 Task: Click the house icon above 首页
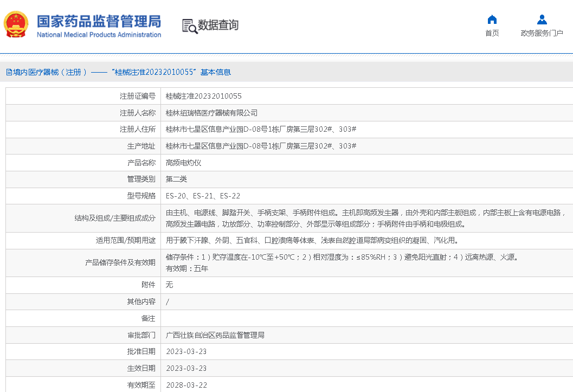point(492,20)
